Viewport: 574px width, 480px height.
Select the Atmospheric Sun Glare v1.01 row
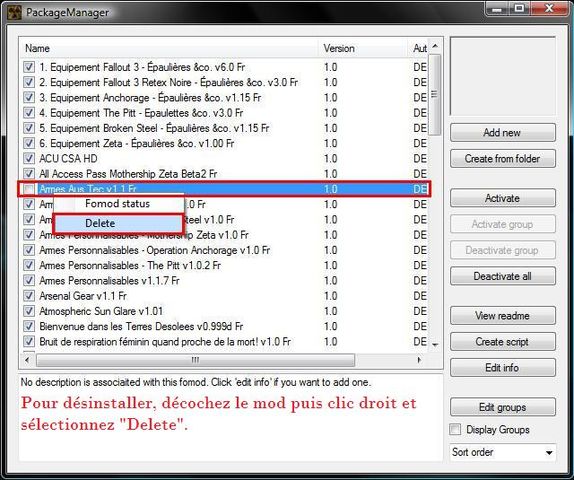pyautogui.click(x=224, y=311)
